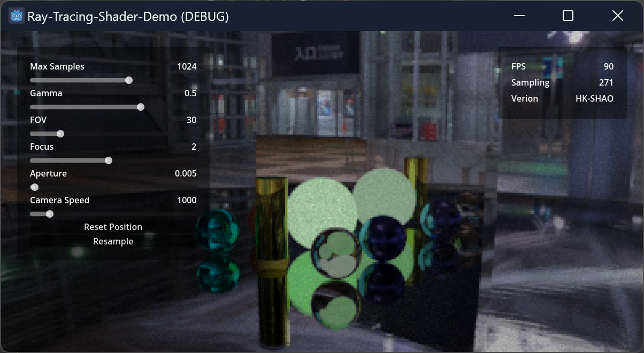644x353 pixels.
Task: Click the Camera Speed value 1000
Action: pyautogui.click(x=186, y=200)
